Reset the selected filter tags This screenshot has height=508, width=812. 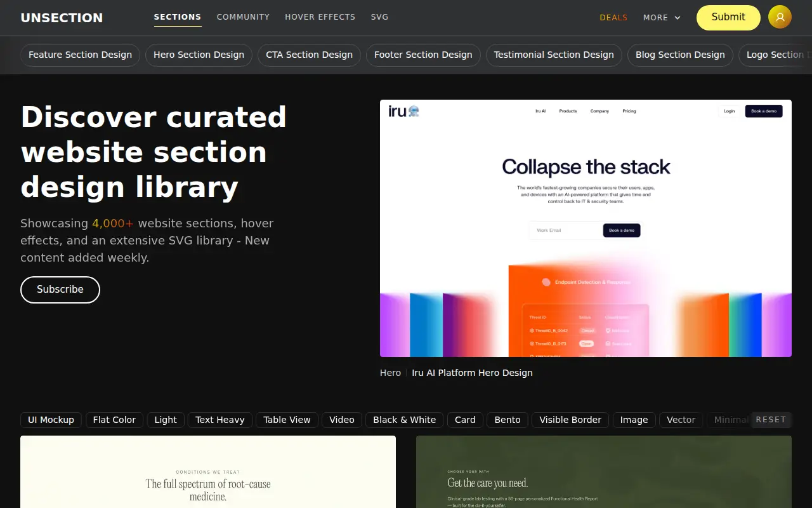(x=771, y=420)
